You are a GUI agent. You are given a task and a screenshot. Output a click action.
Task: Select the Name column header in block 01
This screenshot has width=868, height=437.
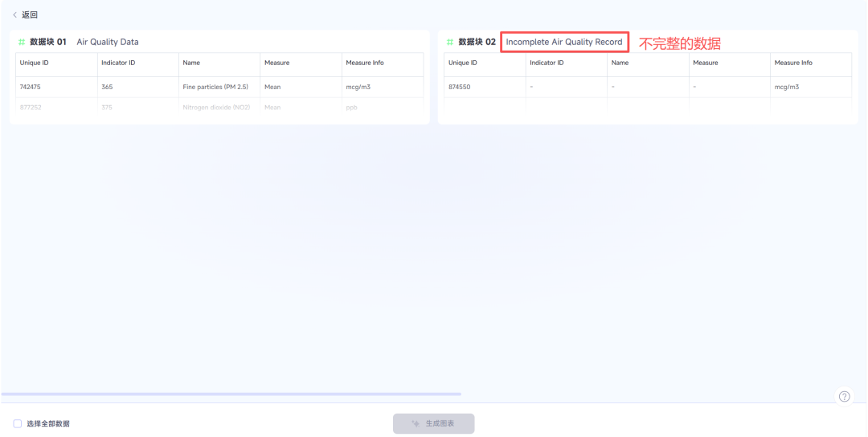click(x=191, y=63)
